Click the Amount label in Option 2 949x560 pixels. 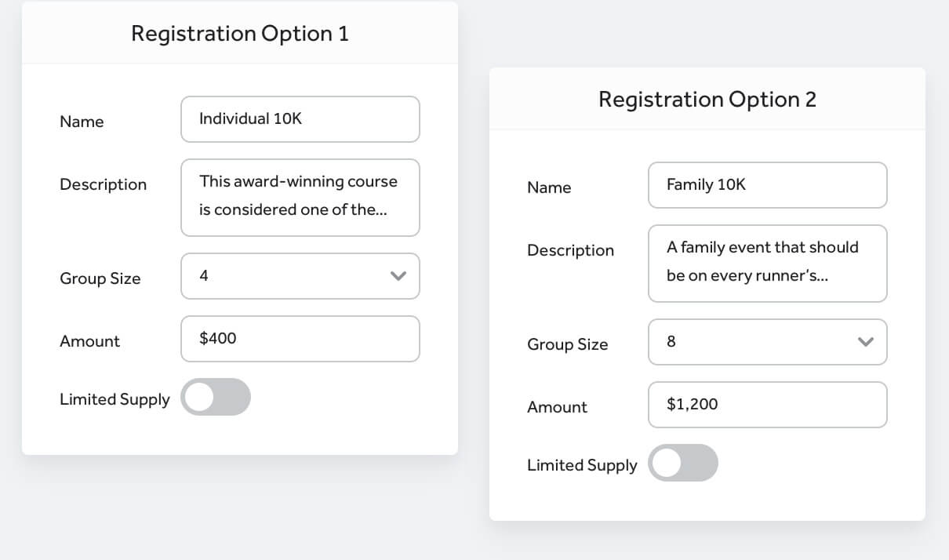click(x=557, y=407)
